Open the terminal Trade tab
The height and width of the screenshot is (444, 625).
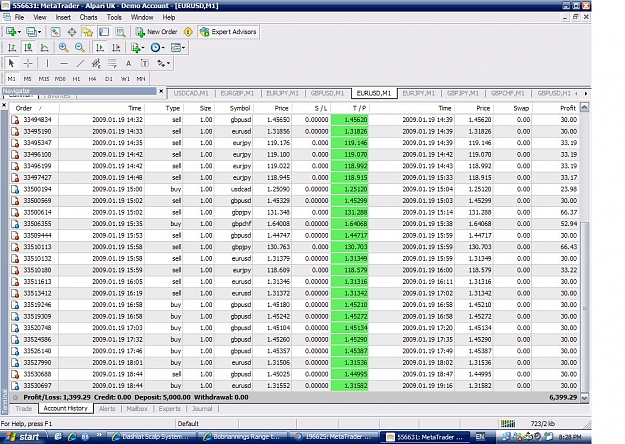tap(24, 409)
